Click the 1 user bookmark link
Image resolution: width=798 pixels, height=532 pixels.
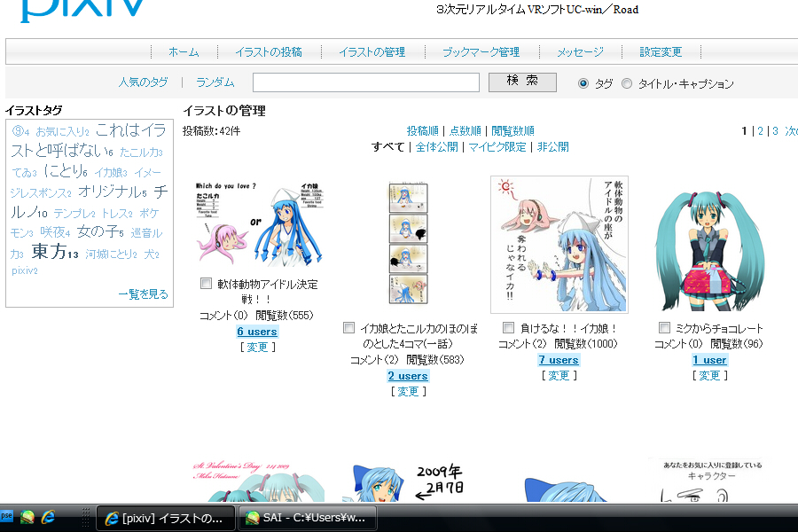tap(709, 360)
